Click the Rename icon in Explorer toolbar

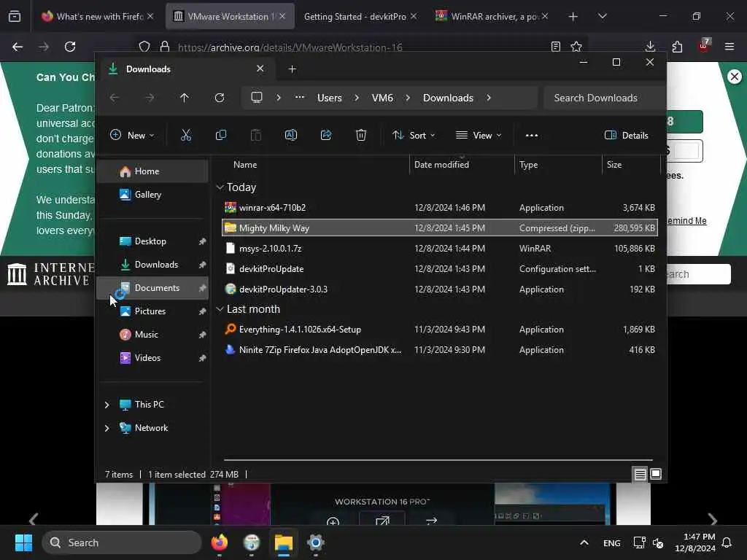290,135
